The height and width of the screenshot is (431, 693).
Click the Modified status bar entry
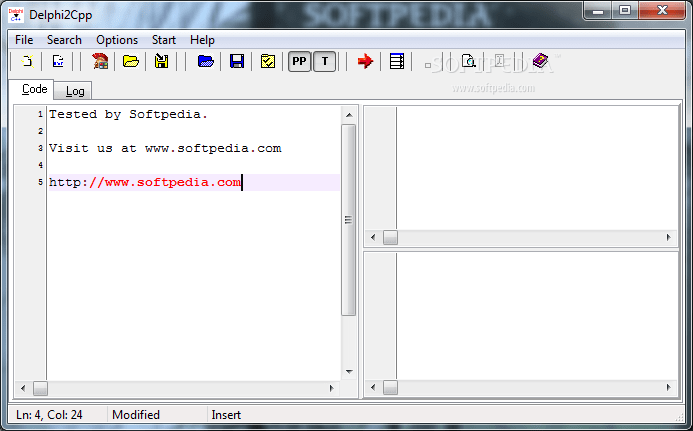click(x=136, y=415)
